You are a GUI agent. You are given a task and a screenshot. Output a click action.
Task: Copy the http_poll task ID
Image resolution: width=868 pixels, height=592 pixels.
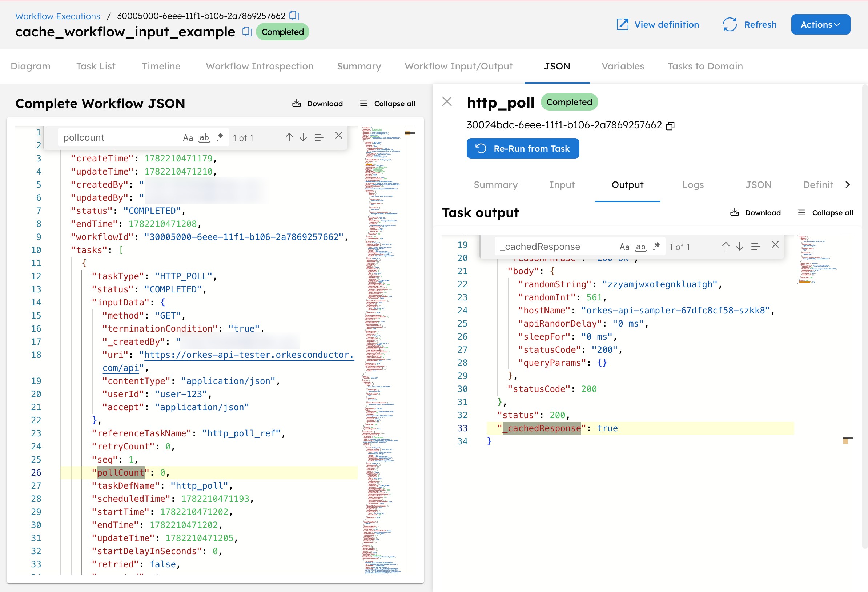pos(670,126)
